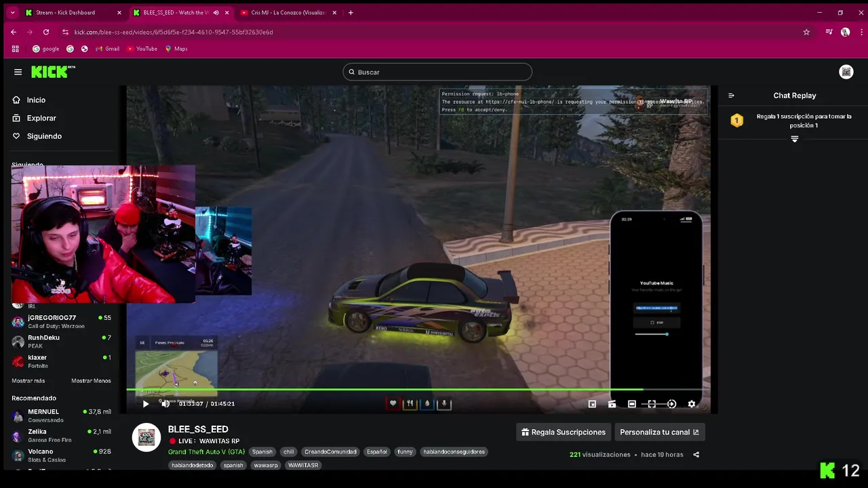Open Siguiendo in sidebar
Viewport: 868px width, 488px height.
(44, 136)
